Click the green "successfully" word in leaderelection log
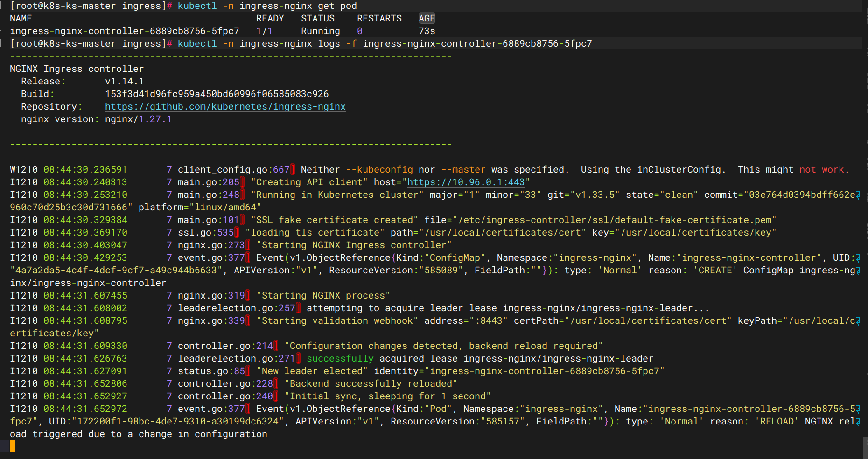This screenshot has height=459, width=868. 340,359
